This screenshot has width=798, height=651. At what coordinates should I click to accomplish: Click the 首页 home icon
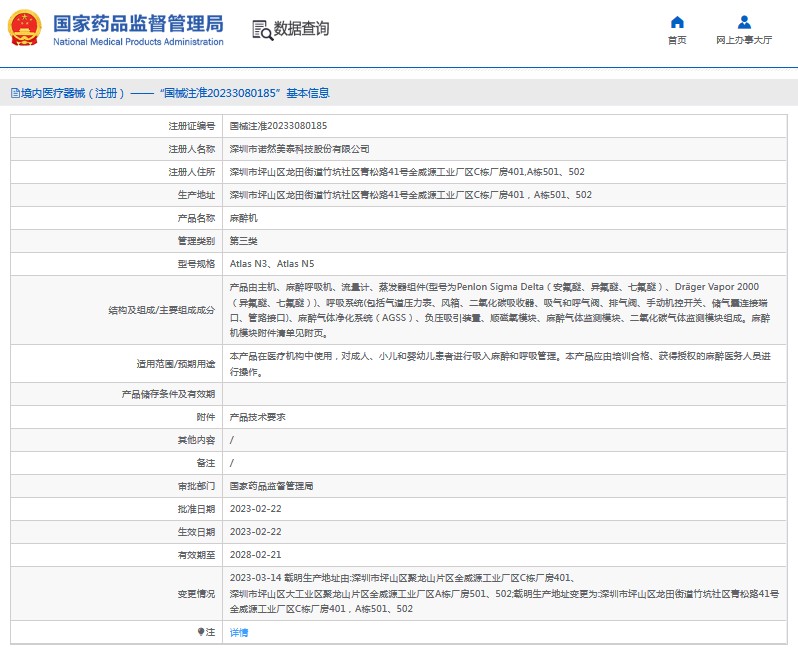pos(677,23)
